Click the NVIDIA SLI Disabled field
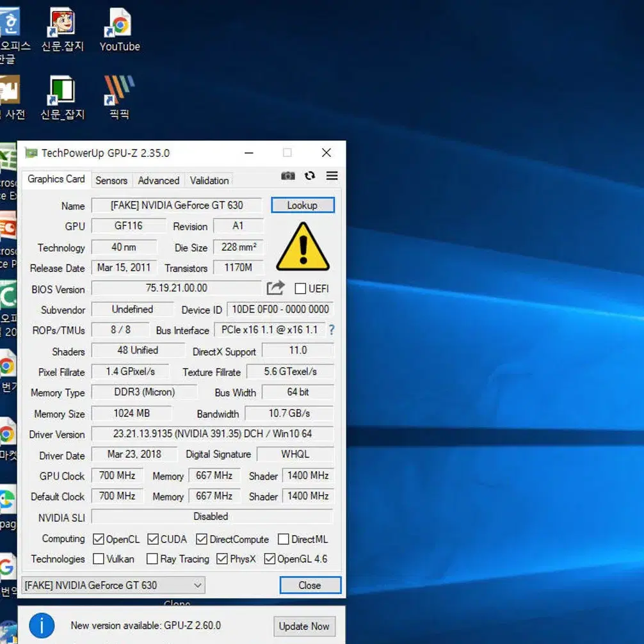Viewport: 644px width, 644px height. [212, 516]
